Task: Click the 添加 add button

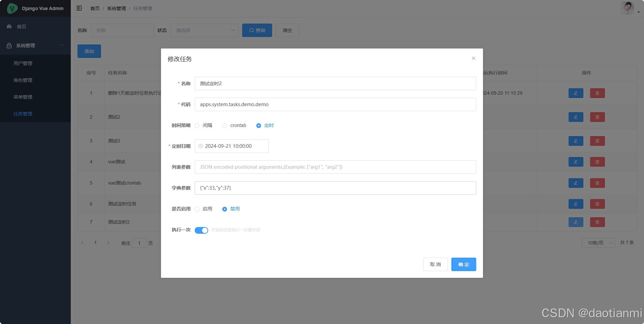Action: [x=89, y=51]
